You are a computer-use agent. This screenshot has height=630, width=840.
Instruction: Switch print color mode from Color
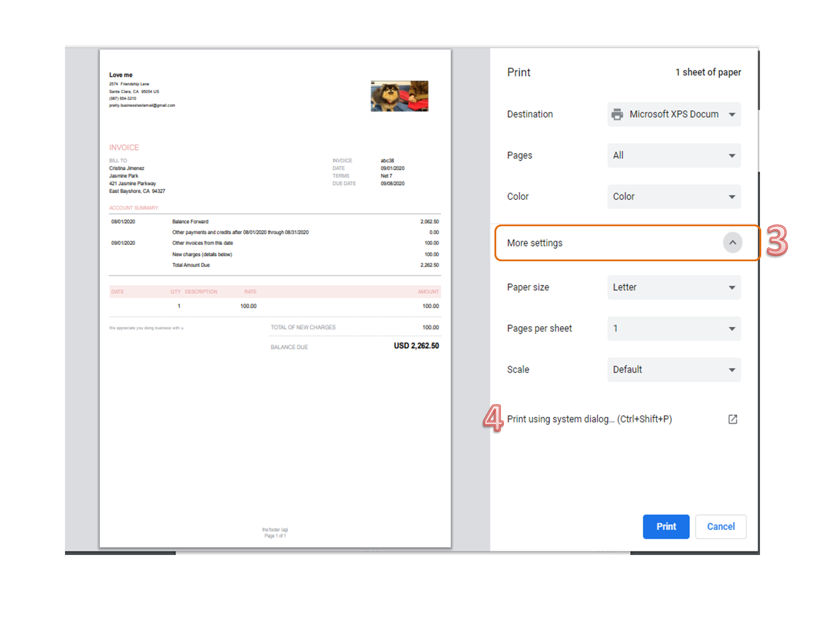674,196
